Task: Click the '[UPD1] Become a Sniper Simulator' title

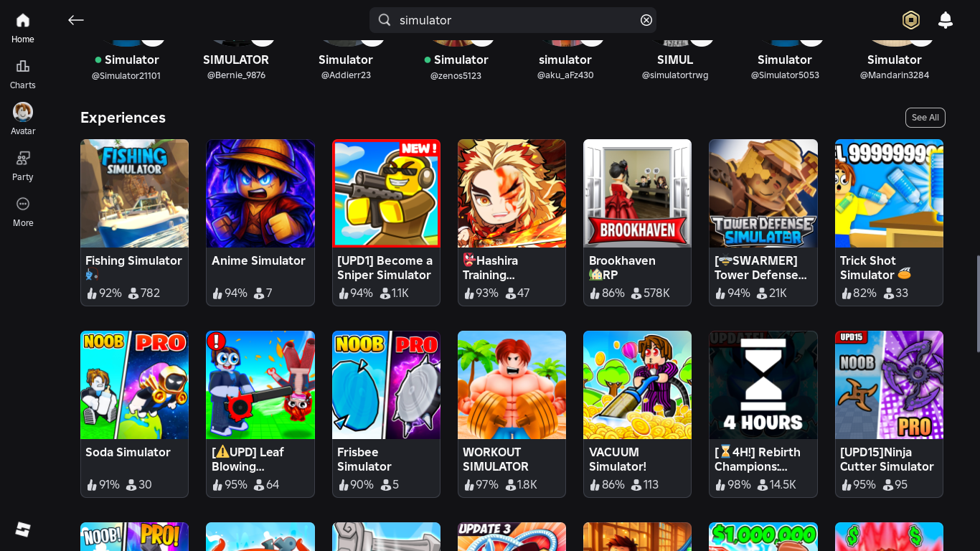Action: [385, 268]
